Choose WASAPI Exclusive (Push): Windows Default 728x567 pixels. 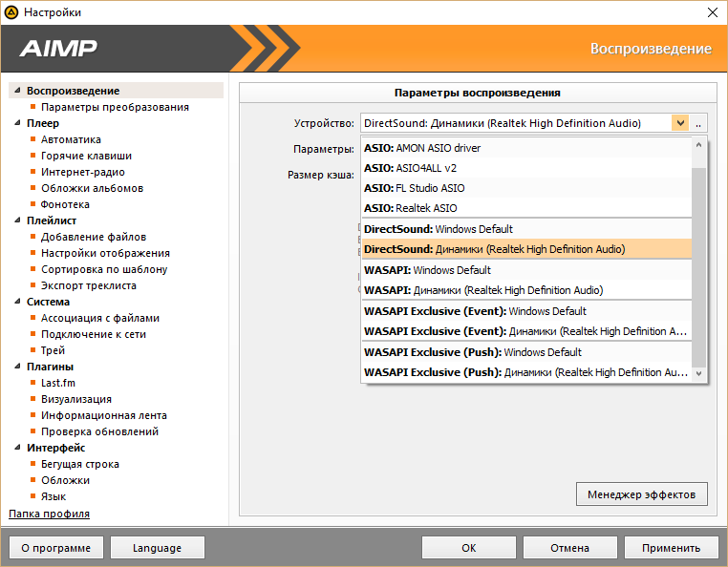(526, 351)
